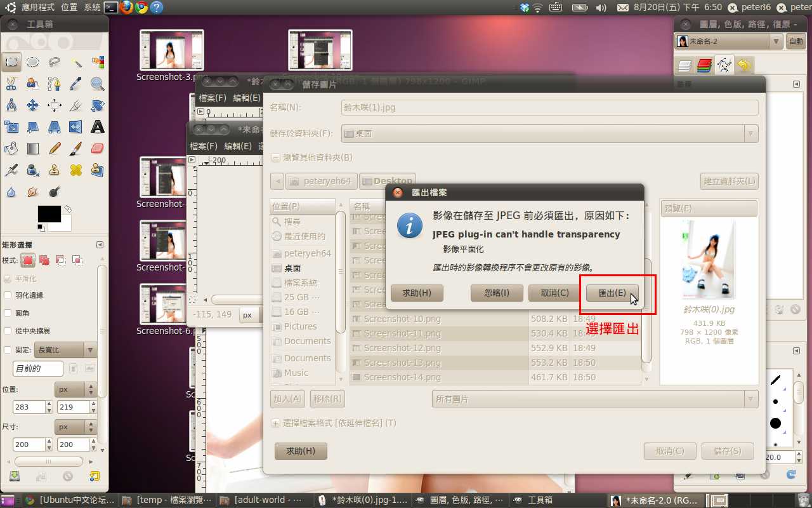Open the tool options panel menu arrow
Viewport: 812px width, 508px height.
coord(100,245)
